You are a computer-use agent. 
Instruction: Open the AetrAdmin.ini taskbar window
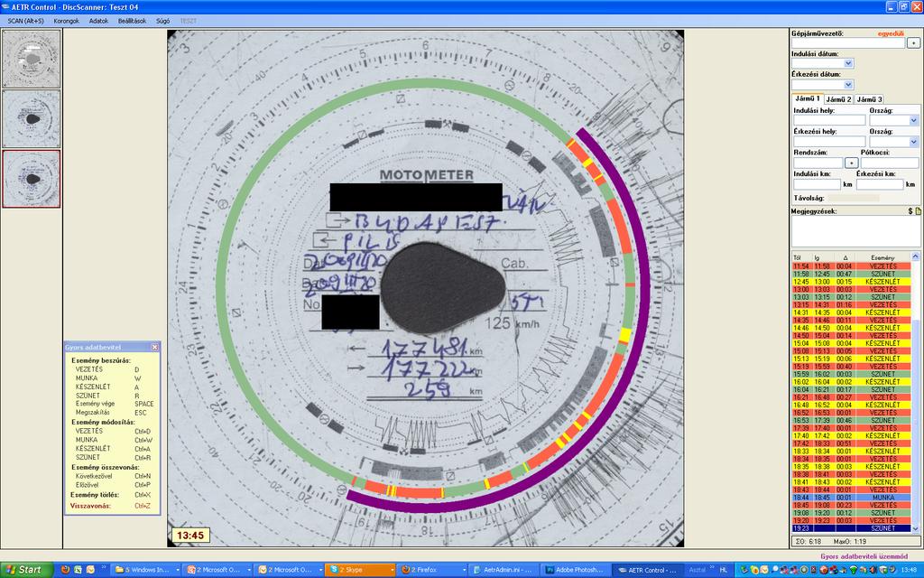click(x=502, y=570)
